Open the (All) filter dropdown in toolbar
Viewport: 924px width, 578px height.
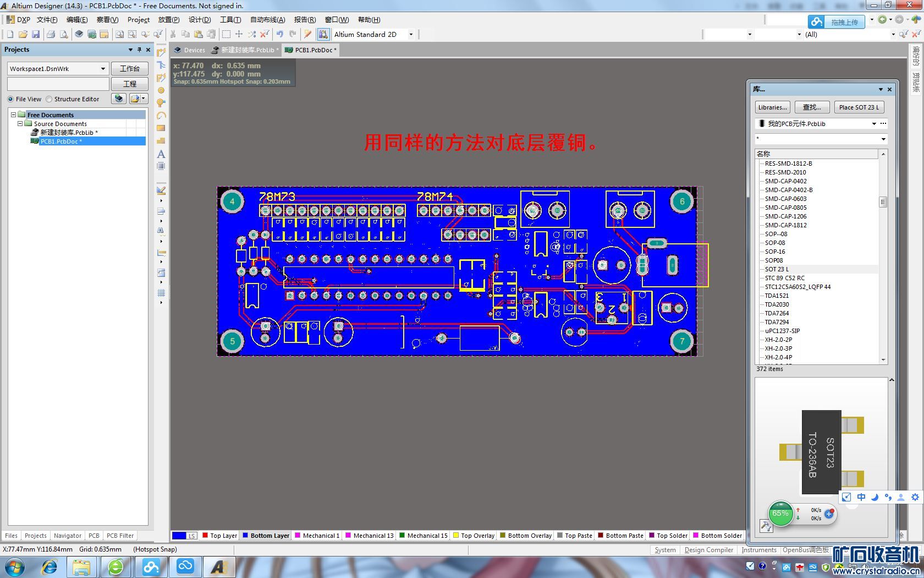pyautogui.click(x=893, y=34)
